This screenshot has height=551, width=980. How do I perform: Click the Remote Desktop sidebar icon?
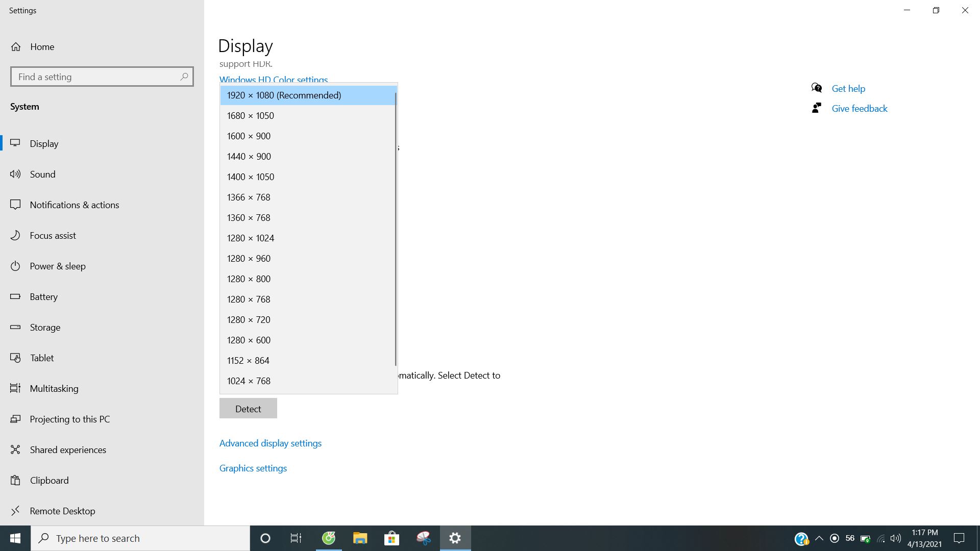click(15, 511)
